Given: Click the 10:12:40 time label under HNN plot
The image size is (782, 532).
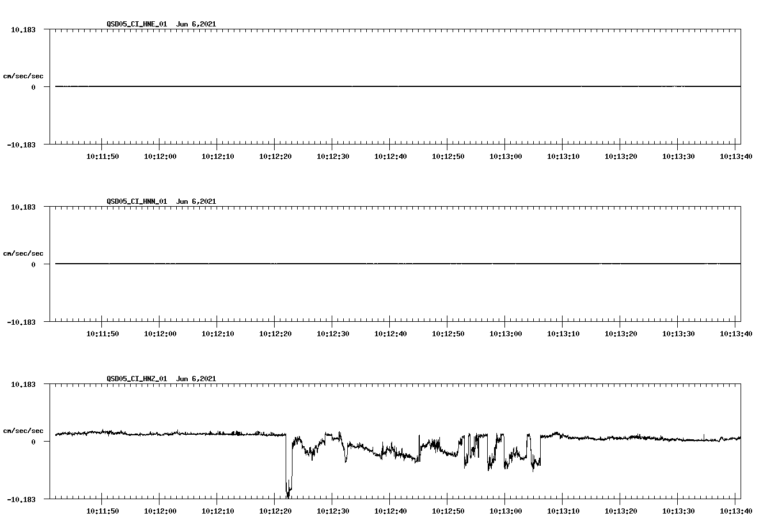Looking at the screenshot, I should [390, 334].
